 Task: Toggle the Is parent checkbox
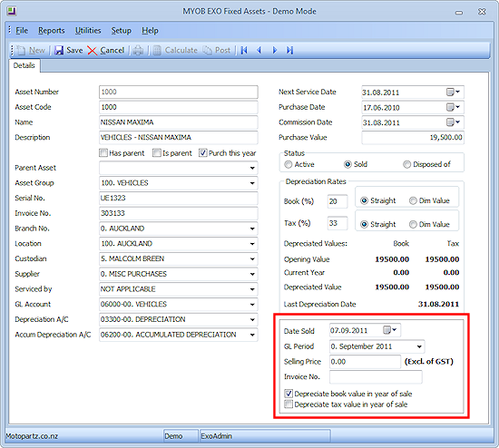157,153
